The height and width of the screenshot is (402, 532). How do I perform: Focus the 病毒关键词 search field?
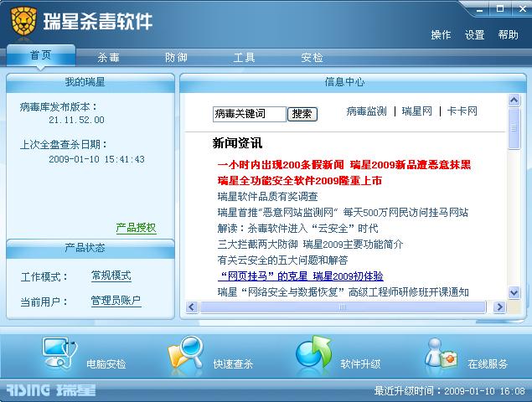click(x=250, y=114)
